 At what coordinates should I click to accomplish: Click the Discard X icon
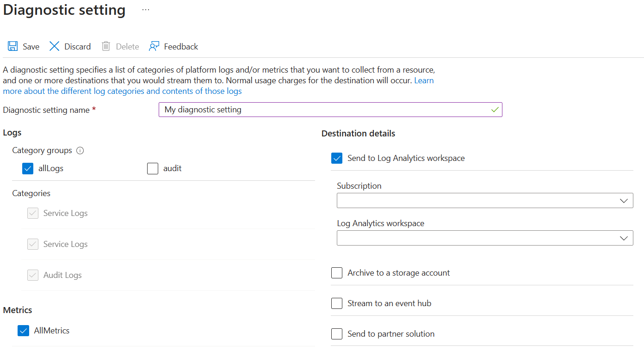click(x=55, y=46)
